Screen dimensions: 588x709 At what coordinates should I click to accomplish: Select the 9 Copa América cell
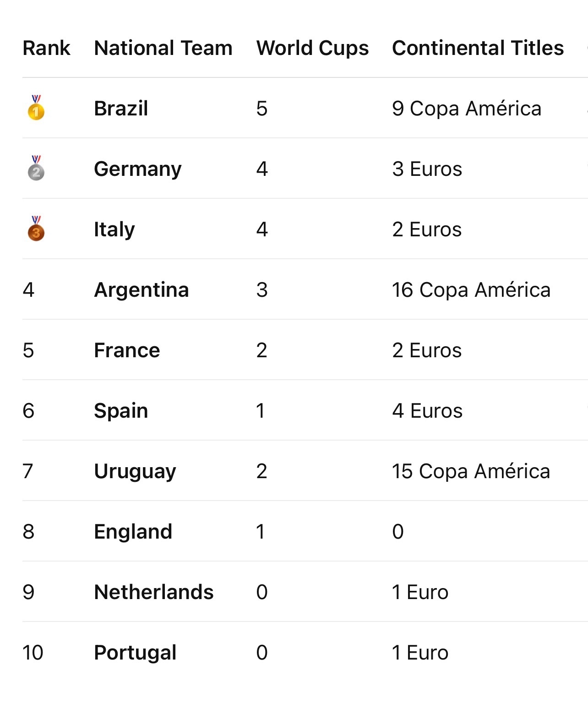point(467,109)
